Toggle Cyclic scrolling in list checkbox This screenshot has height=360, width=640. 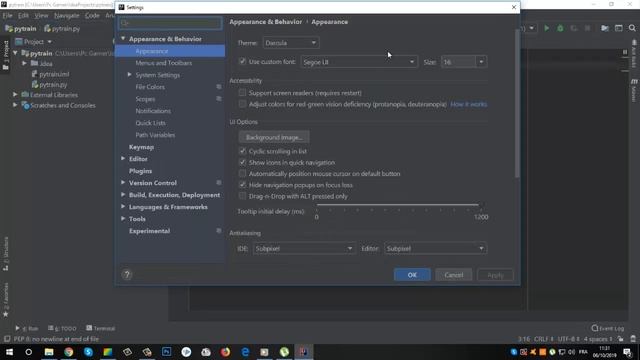(242, 151)
